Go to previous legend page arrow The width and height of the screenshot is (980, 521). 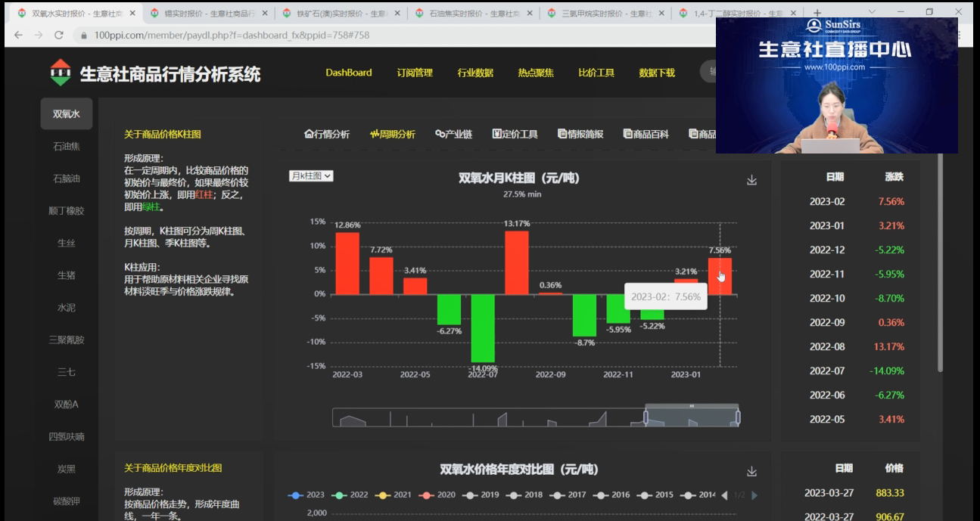pos(724,495)
